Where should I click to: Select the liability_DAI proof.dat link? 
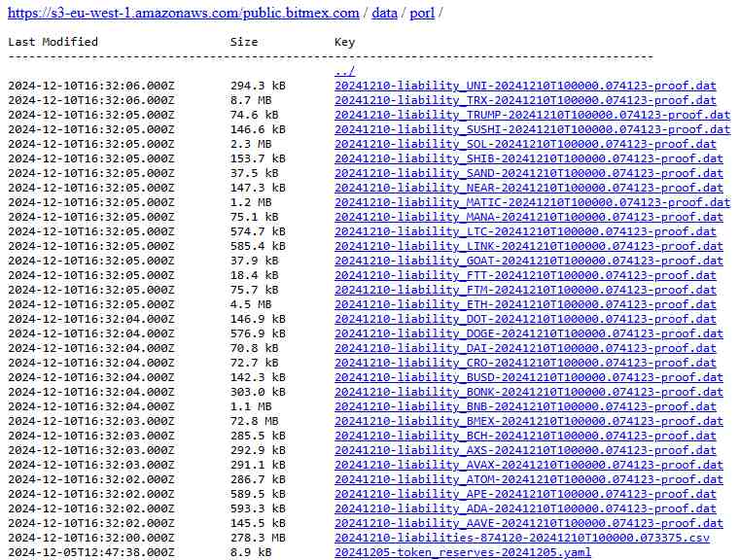[x=525, y=349]
